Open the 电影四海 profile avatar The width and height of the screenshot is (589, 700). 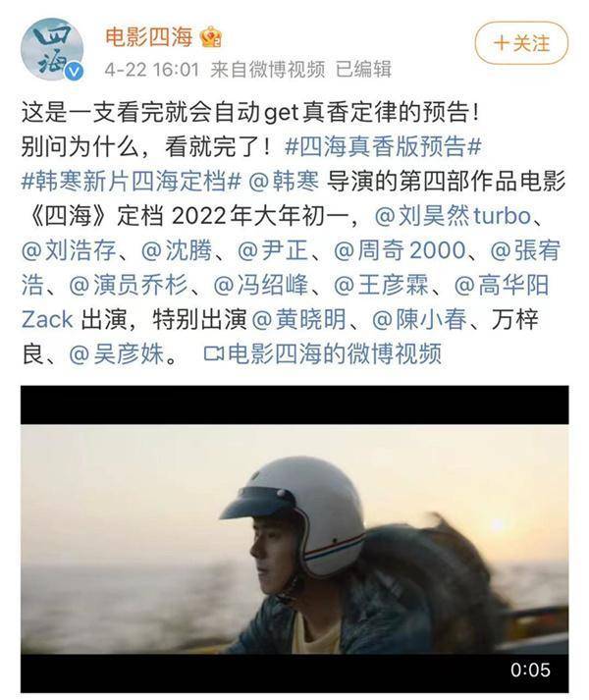(52, 49)
